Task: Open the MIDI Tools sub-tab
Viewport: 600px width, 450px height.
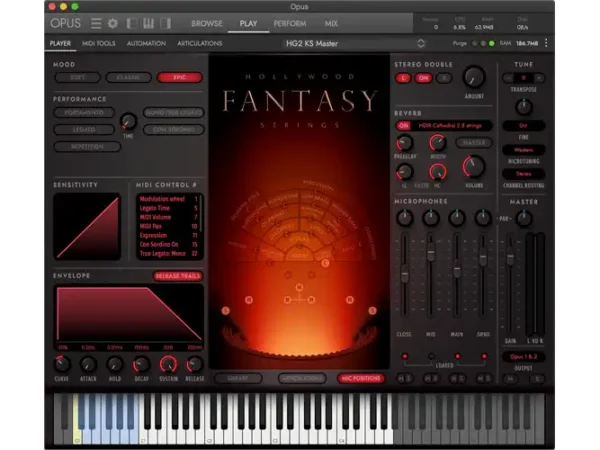Action: click(98, 43)
